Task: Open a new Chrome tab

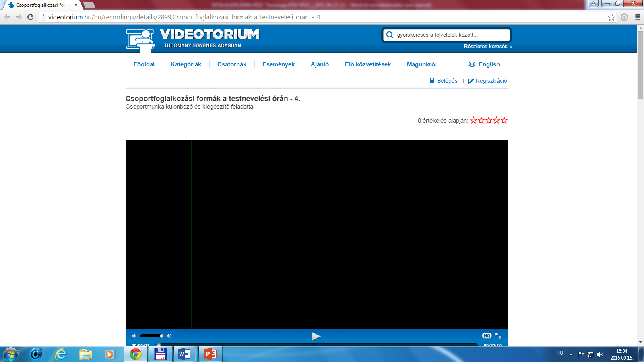Action: 89,5
